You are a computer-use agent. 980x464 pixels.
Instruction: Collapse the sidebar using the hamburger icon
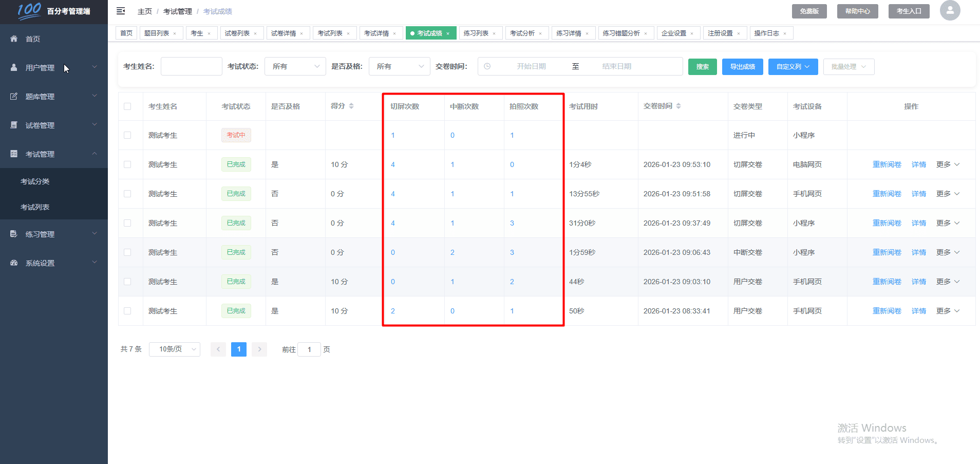click(x=120, y=10)
